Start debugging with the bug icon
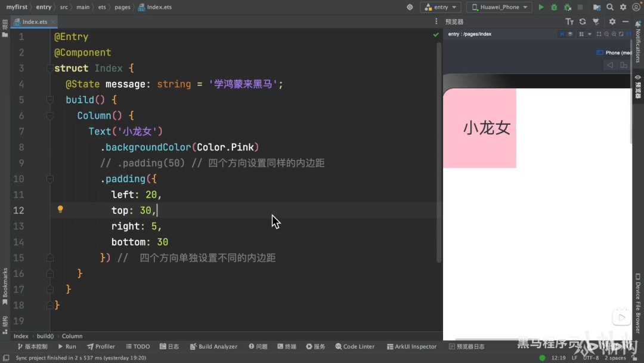The height and width of the screenshot is (363, 644). point(554,7)
